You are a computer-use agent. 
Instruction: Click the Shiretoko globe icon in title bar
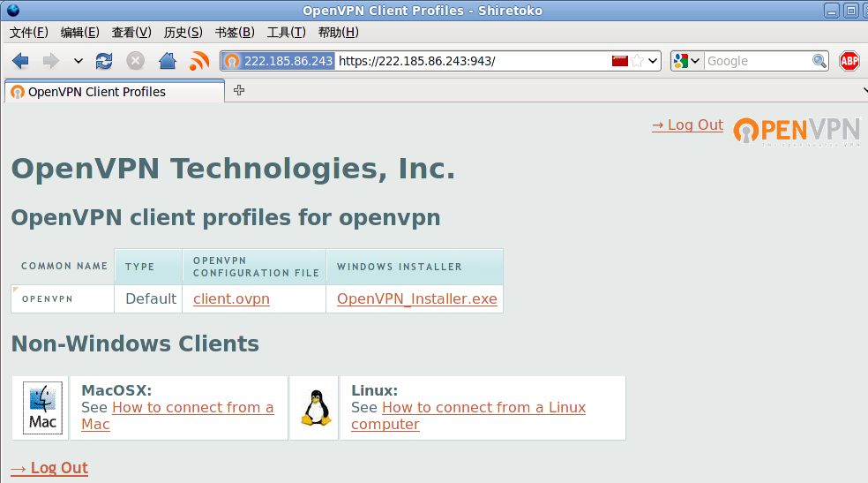(13, 10)
